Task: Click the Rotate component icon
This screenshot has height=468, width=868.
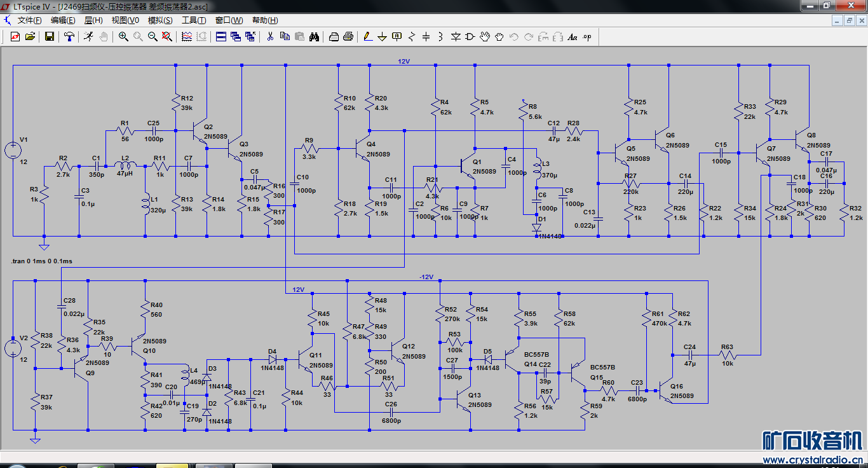Action: [x=543, y=37]
